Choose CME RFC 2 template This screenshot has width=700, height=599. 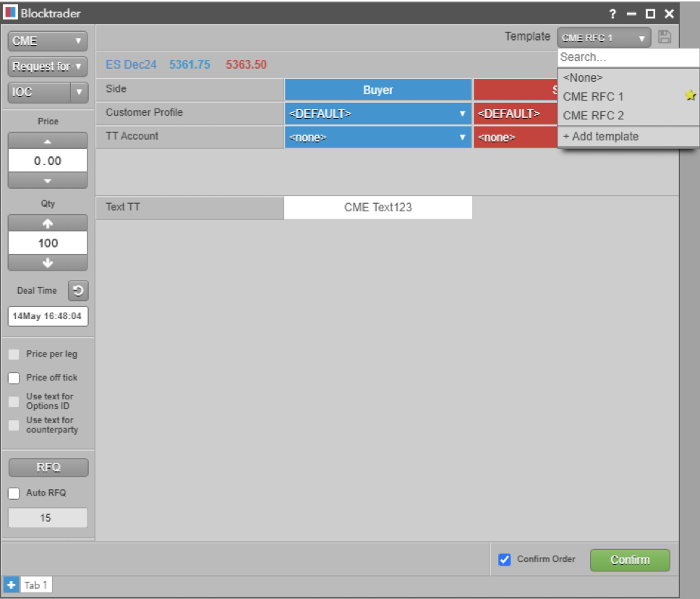tap(628, 115)
